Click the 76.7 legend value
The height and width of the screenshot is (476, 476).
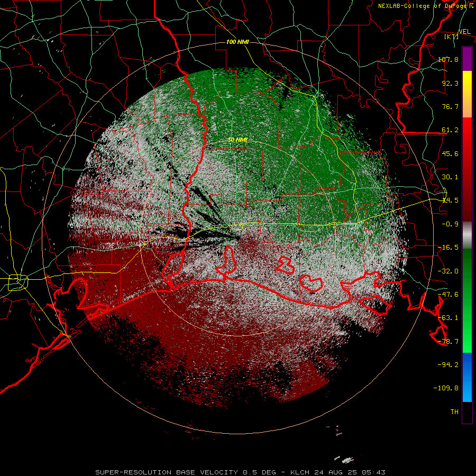pos(450,106)
